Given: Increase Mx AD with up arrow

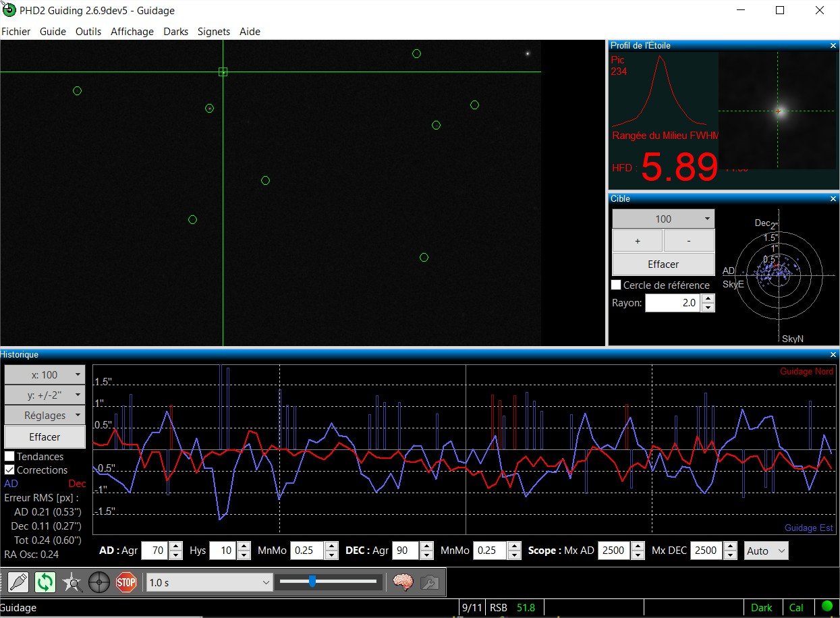Looking at the screenshot, I should click(638, 546).
